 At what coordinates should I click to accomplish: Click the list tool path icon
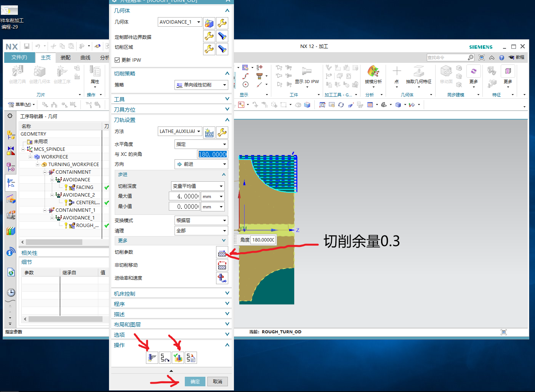191,358
